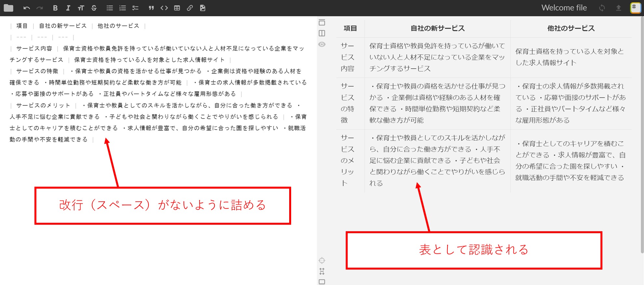Click the editor header line starting 項目
This screenshot has height=285, width=644.
[x=78, y=26]
